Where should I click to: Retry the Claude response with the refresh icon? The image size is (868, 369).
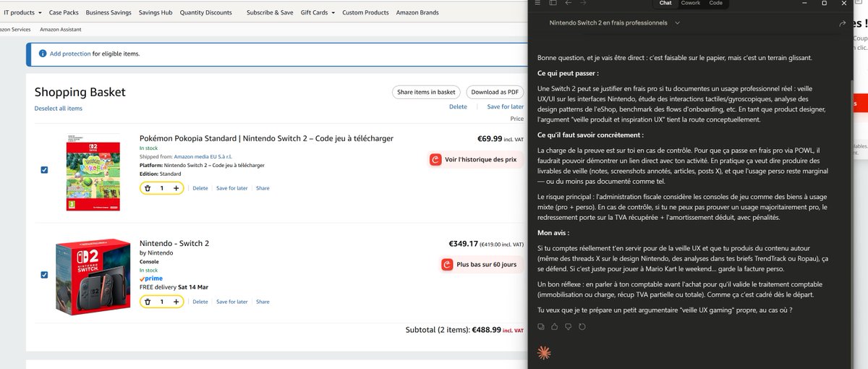[582, 326]
